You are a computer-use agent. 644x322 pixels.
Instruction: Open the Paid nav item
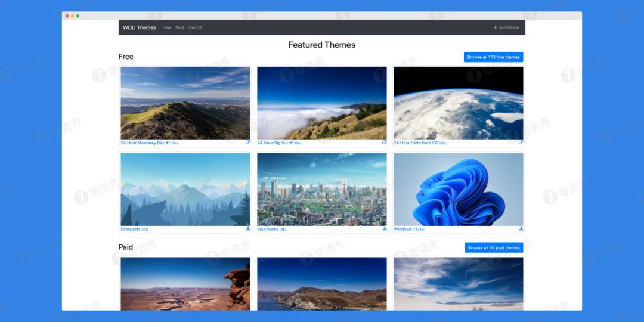pyautogui.click(x=179, y=27)
